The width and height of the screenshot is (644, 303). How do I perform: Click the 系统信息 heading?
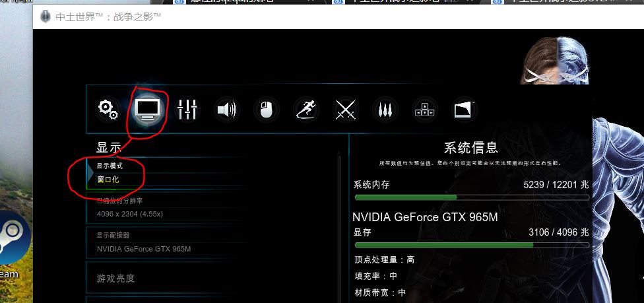[471, 147]
